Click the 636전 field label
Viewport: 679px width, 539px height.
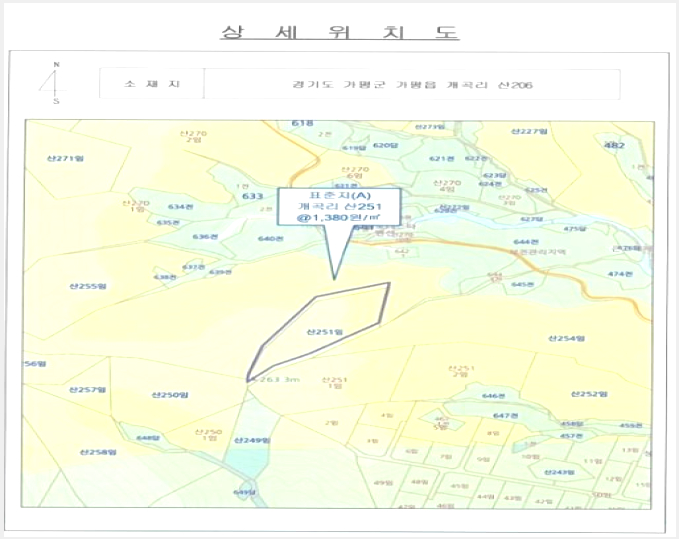point(205,237)
